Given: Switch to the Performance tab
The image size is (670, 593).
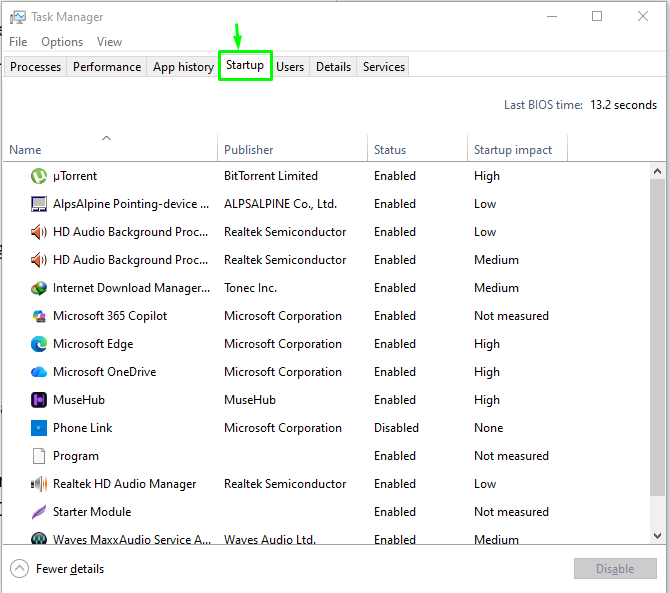Looking at the screenshot, I should click(x=107, y=67).
